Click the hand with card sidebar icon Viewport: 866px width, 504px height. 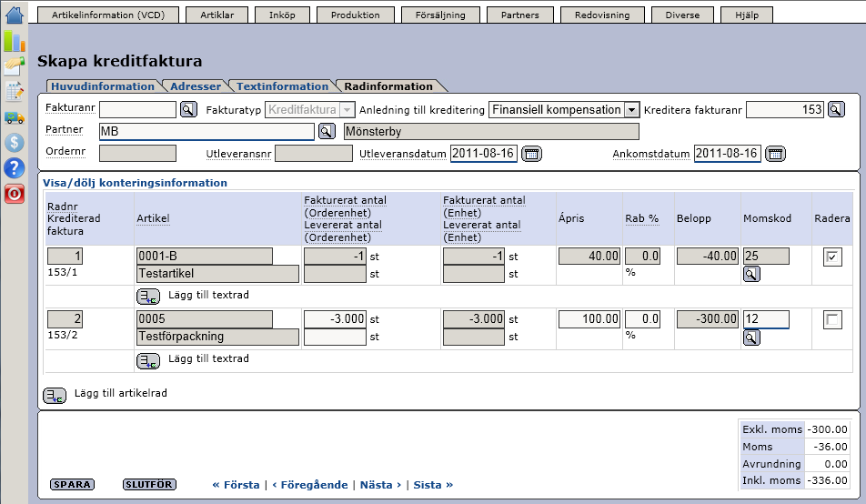[15, 66]
